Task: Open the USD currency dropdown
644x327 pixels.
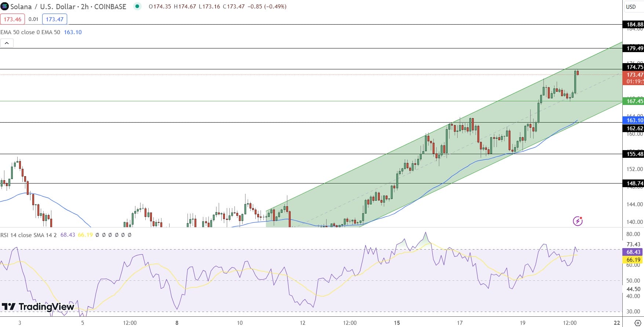Action: point(631,7)
